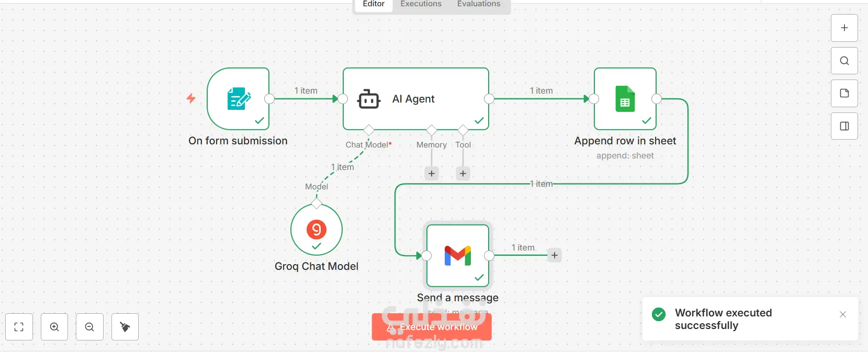Select the Gmail Send a message node
This screenshot has height=352, width=868.
click(458, 256)
